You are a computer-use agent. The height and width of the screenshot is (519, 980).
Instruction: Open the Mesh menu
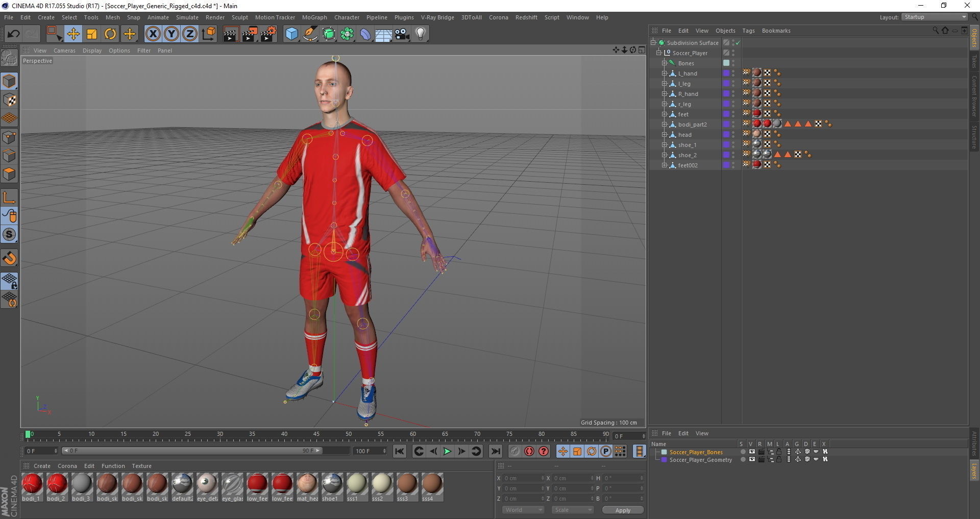click(x=112, y=17)
